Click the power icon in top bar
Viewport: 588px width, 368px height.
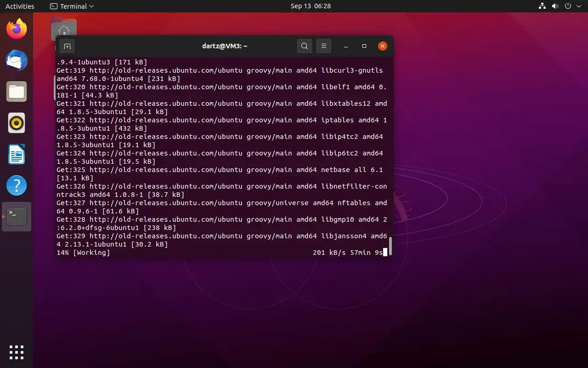click(x=568, y=6)
